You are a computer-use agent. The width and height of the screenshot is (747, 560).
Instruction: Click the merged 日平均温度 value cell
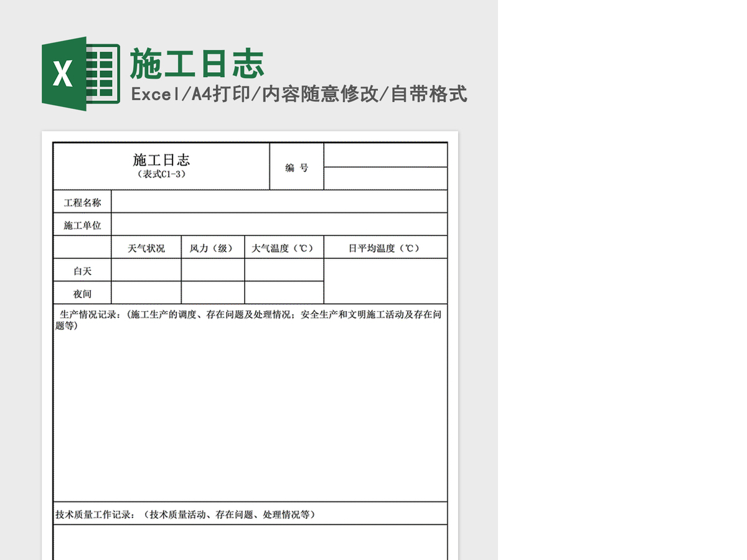pos(385,281)
